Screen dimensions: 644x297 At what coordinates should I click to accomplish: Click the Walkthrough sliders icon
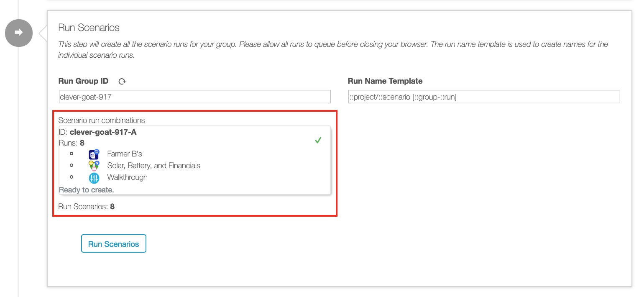(x=94, y=178)
